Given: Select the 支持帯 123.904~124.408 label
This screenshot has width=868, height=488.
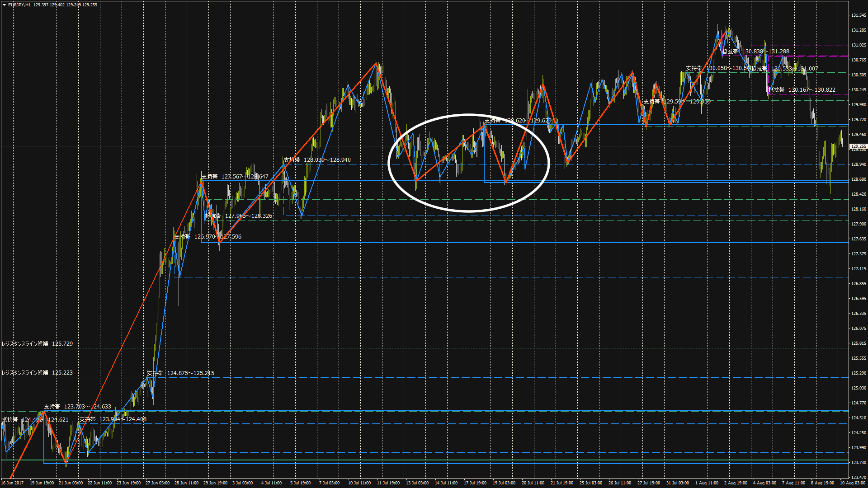Looking at the screenshot, I should 113,419.
